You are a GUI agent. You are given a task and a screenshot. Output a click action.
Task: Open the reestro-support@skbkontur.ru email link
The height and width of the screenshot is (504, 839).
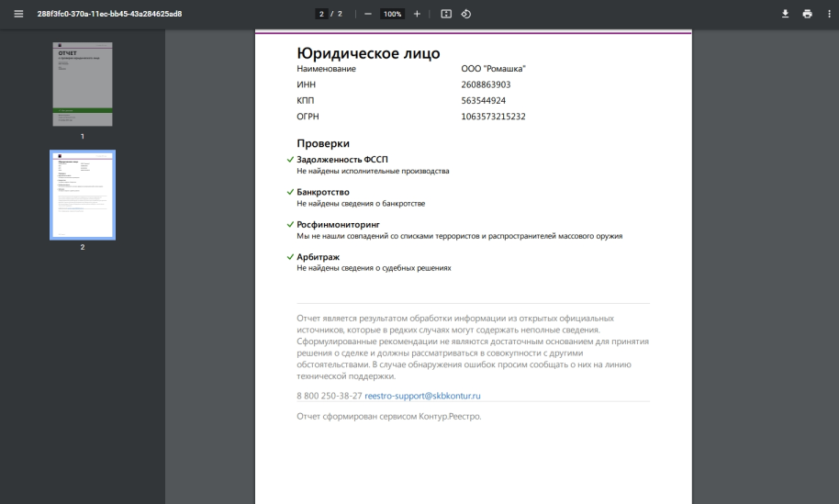(422, 396)
